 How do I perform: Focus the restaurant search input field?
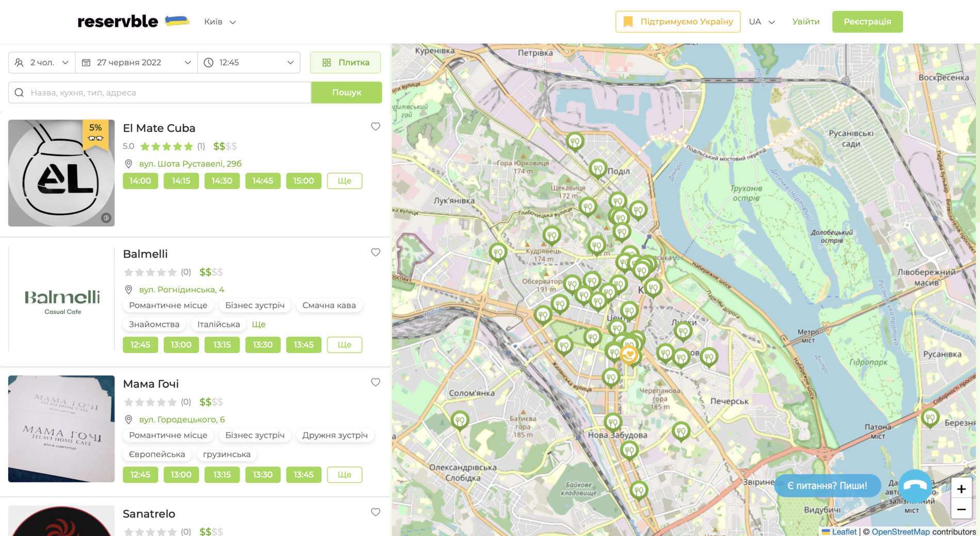(x=159, y=92)
